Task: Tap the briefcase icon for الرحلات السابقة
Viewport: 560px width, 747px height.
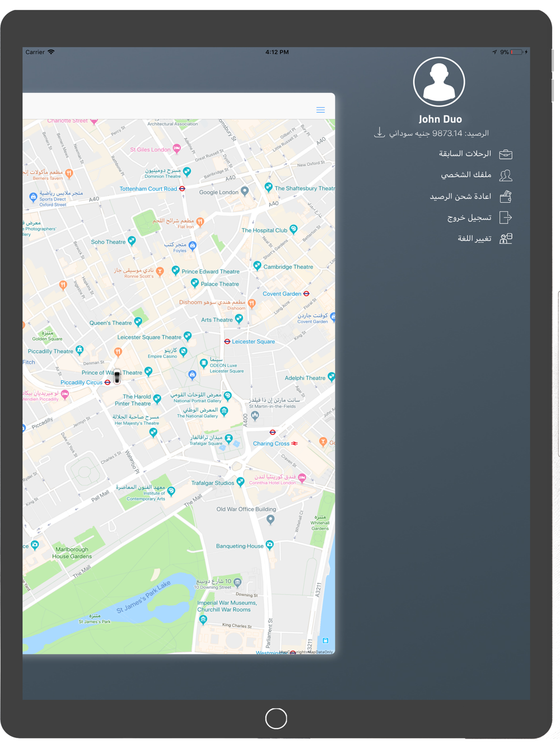Action: tap(506, 154)
